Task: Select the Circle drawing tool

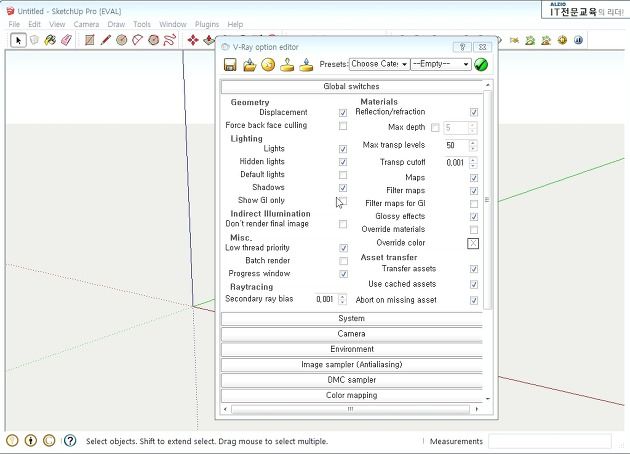Action: tap(121, 40)
